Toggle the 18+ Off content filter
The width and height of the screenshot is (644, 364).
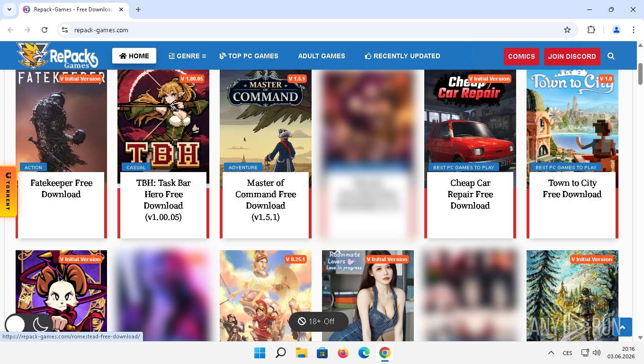tap(318, 321)
